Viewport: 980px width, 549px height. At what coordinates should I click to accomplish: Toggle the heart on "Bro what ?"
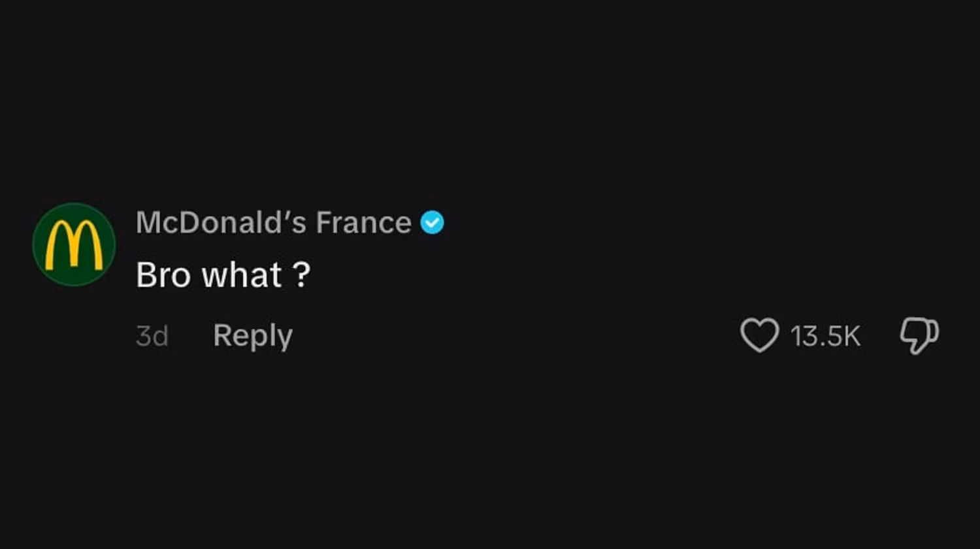coord(759,335)
